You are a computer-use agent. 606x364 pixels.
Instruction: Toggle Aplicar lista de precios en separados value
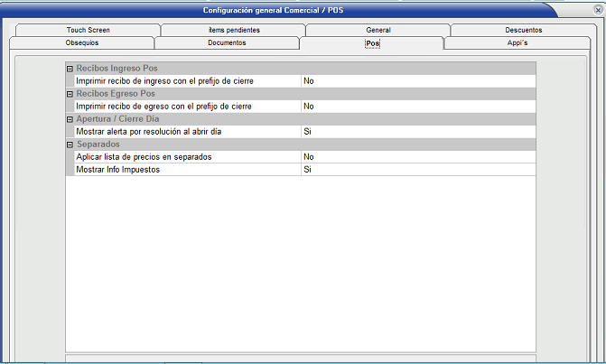[417, 157]
